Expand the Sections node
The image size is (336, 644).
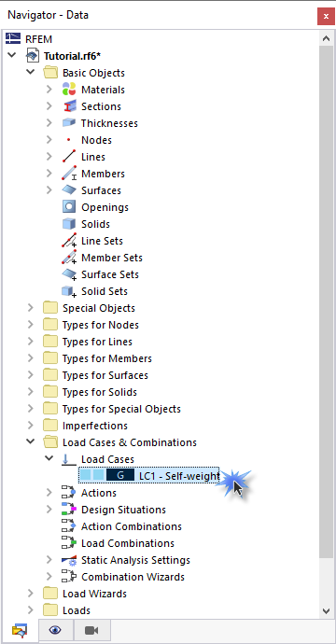(49, 106)
